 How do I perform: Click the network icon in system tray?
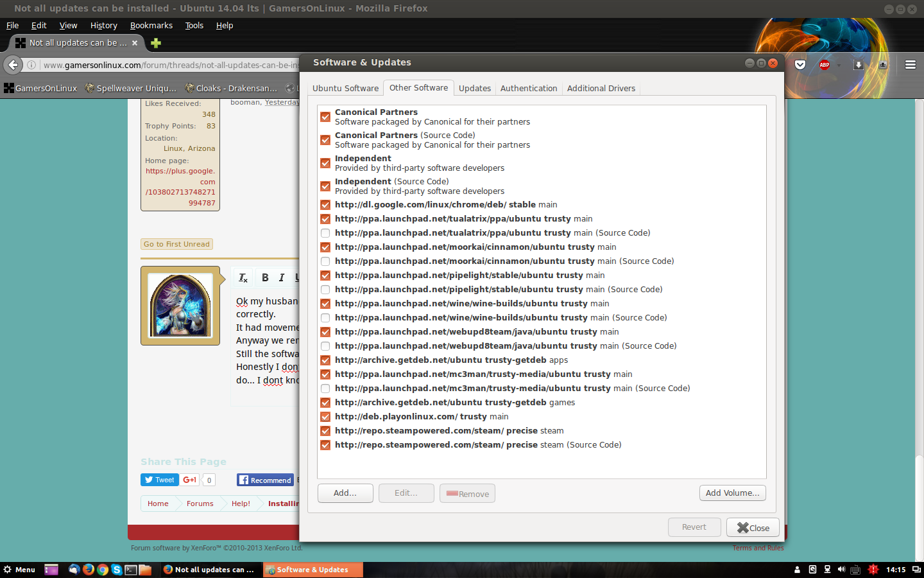[x=827, y=570]
